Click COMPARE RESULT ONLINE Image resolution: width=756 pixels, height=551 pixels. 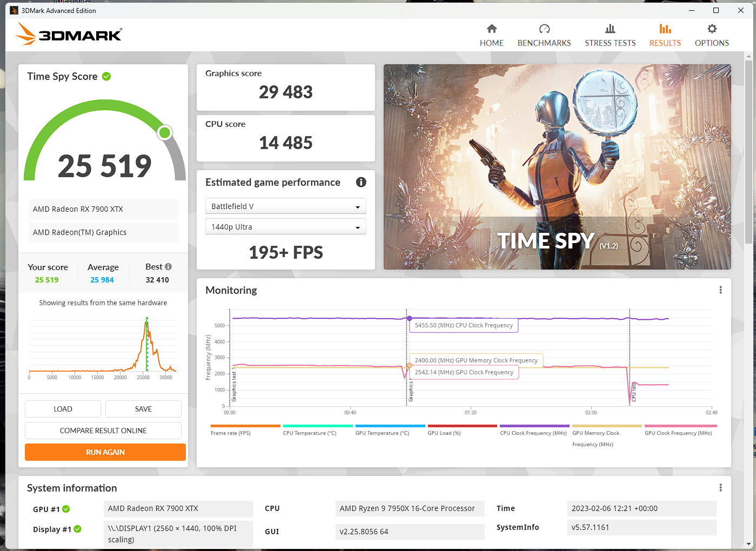click(103, 431)
